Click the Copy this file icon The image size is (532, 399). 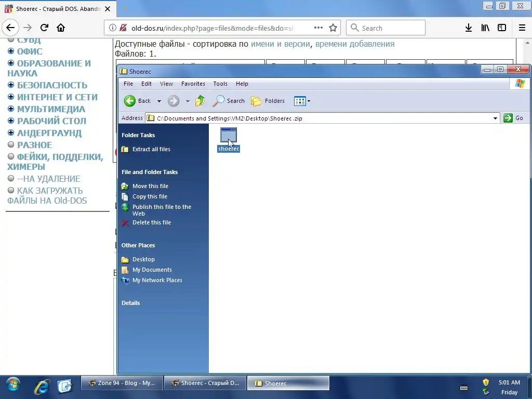(125, 197)
